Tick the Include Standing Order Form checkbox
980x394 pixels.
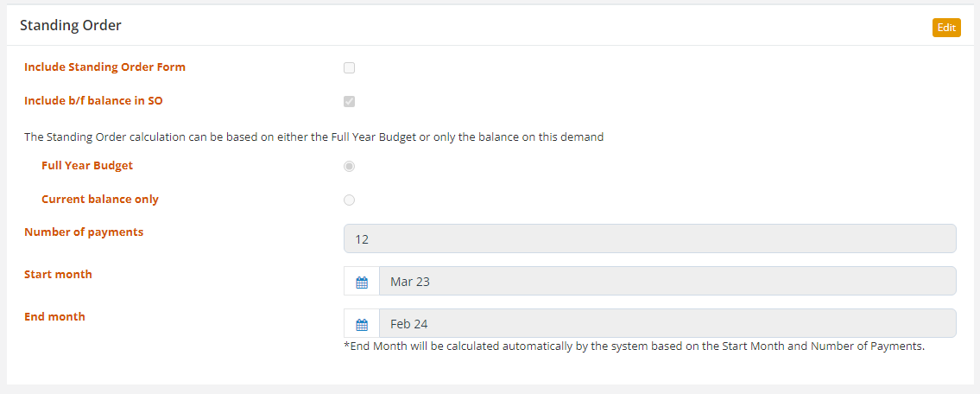tap(350, 67)
